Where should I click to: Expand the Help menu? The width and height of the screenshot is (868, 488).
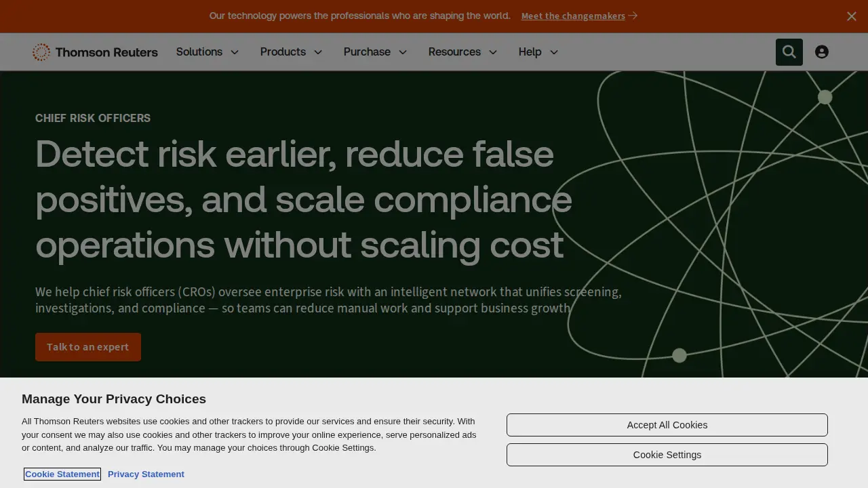pos(538,52)
